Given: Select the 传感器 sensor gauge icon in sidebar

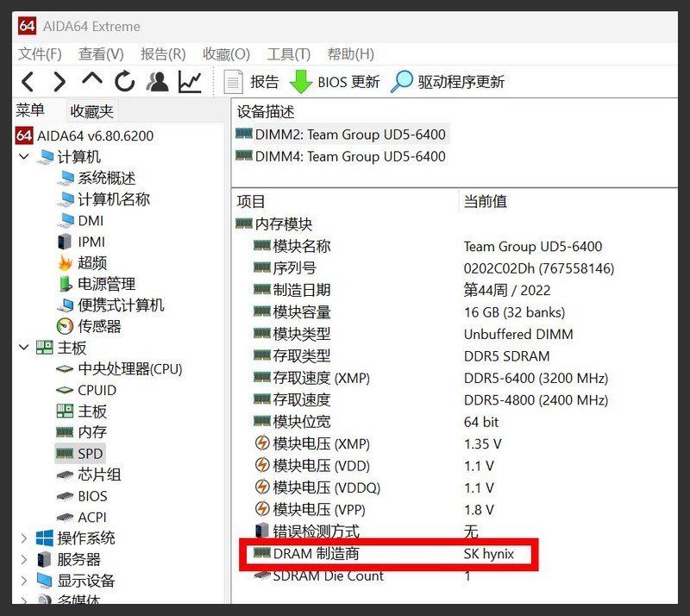Looking at the screenshot, I should [x=63, y=326].
